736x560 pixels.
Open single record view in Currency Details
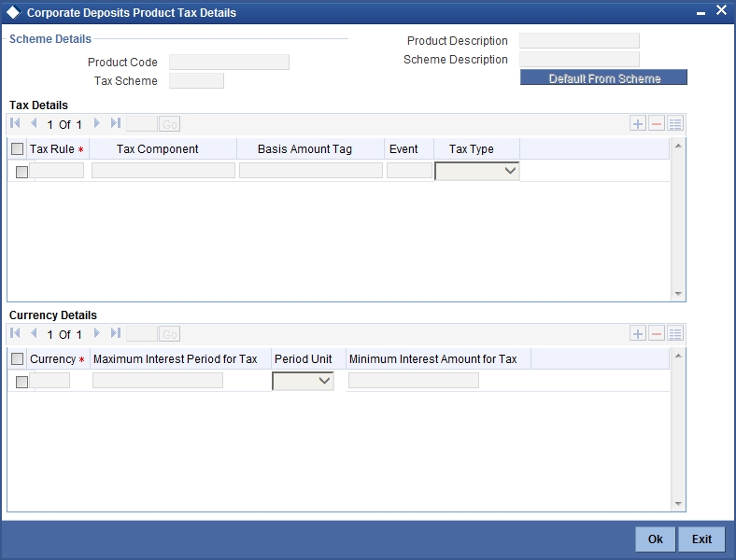(x=675, y=334)
